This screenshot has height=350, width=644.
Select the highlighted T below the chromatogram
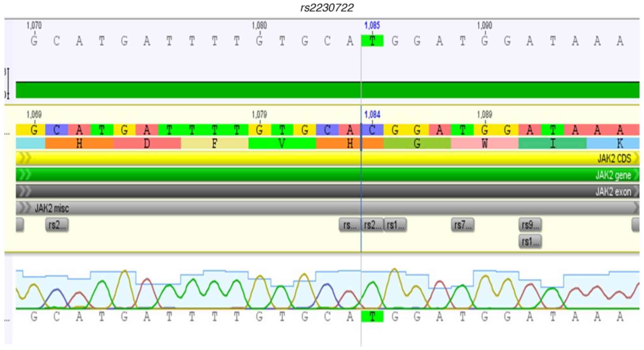pyautogui.click(x=372, y=316)
